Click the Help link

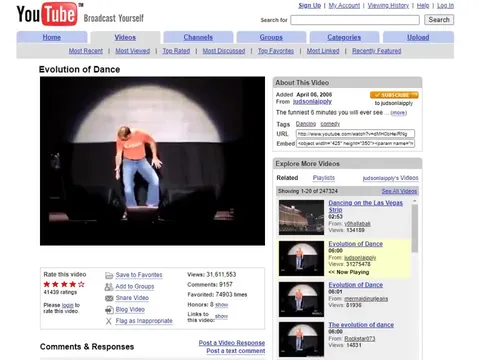tap(423, 6)
